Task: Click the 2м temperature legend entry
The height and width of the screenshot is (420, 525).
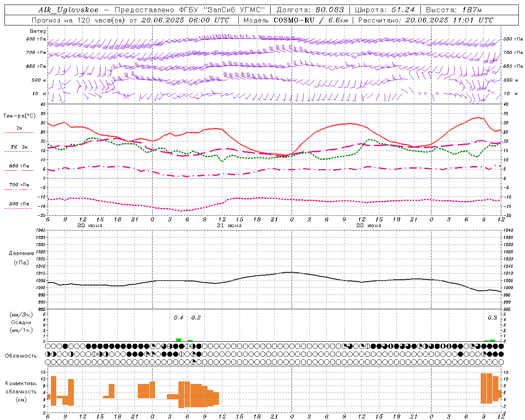Action: tap(19, 128)
